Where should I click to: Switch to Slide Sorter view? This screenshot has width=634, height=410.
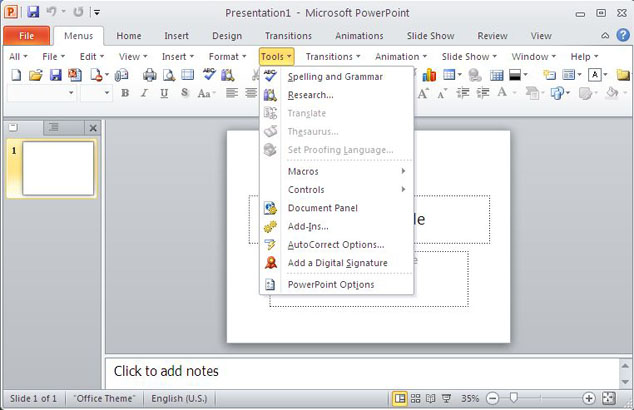415,399
